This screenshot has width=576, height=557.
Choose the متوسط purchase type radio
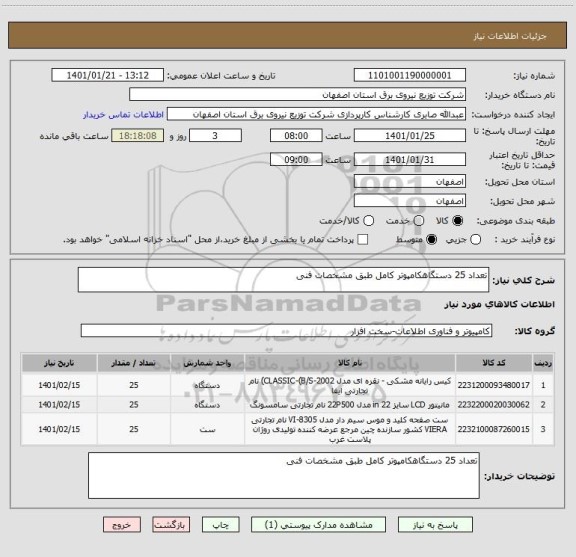click(x=431, y=240)
